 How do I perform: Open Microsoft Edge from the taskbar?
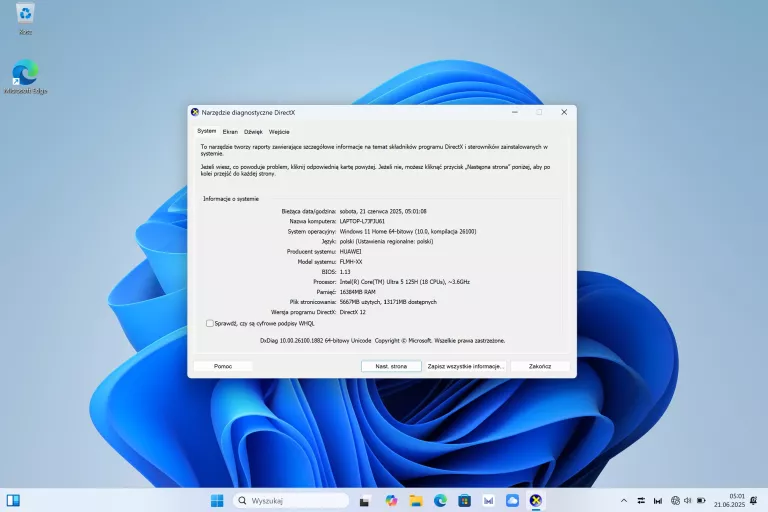click(440, 500)
